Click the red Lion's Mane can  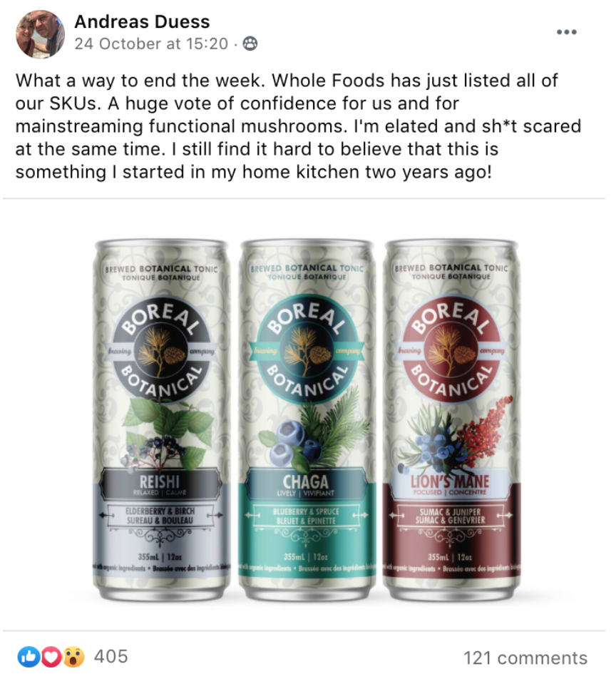(452, 419)
